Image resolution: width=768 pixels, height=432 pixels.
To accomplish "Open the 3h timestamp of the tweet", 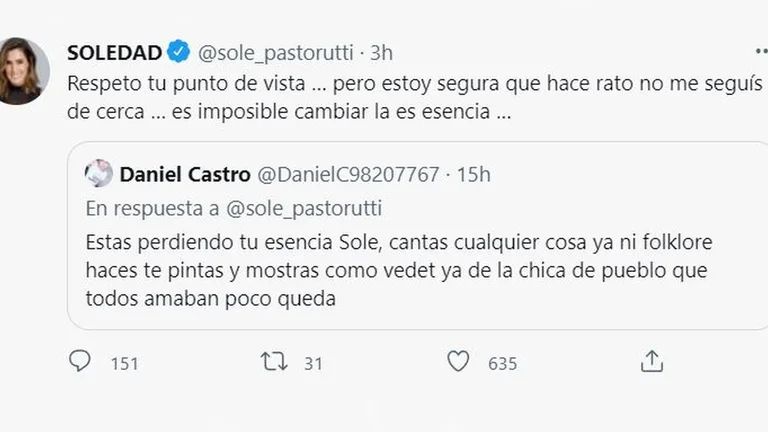I will click(x=382, y=51).
